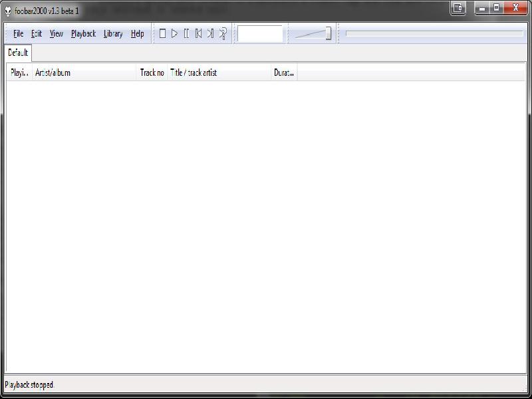The image size is (532, 399).
Task: Start playback with the Play button
Action: click(174, 34)
